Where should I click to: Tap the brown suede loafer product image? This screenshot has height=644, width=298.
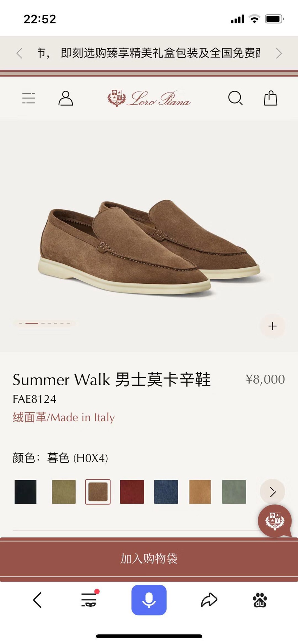(x=149, y=247)
